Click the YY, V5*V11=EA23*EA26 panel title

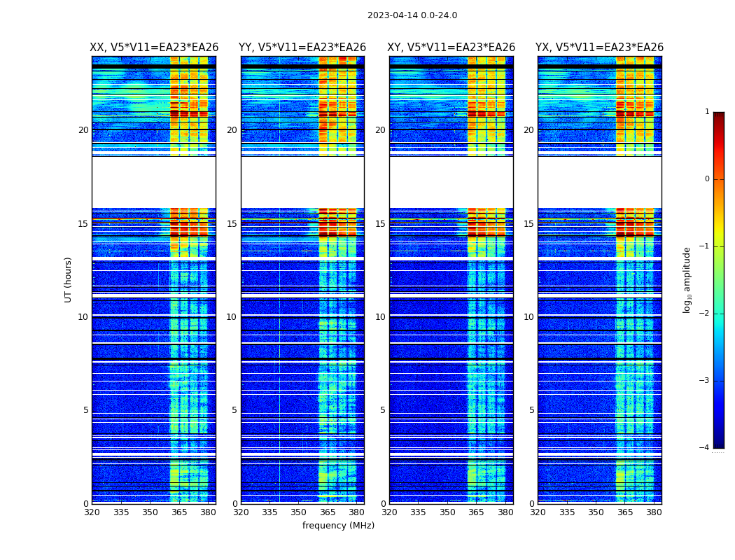coord(302,48)
